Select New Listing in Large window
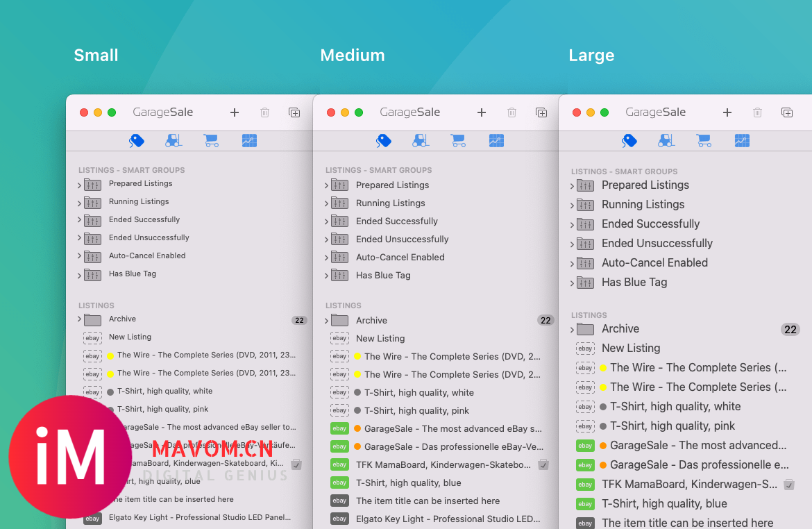The height and width of the screenshot is (529, 812). click(631, 349)
